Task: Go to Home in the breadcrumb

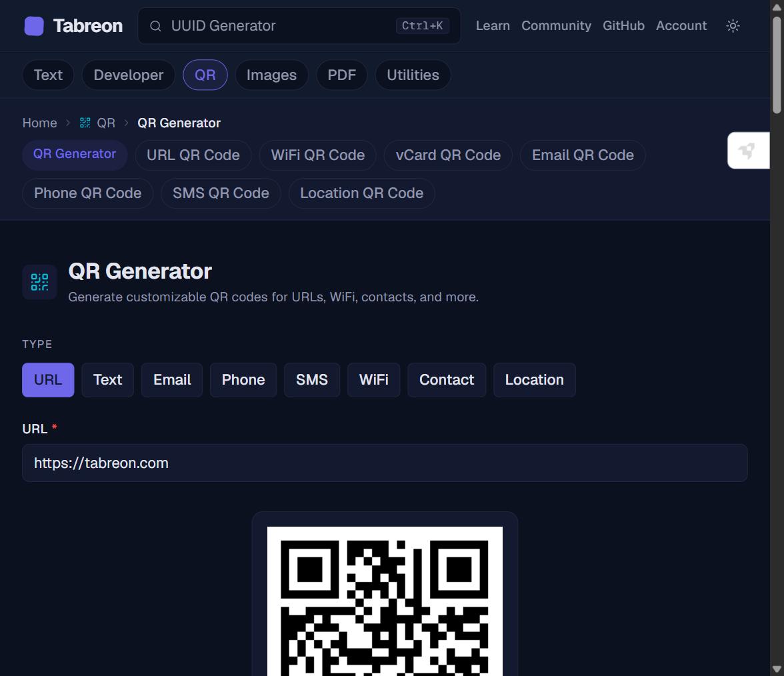Action: coord(39,123)
